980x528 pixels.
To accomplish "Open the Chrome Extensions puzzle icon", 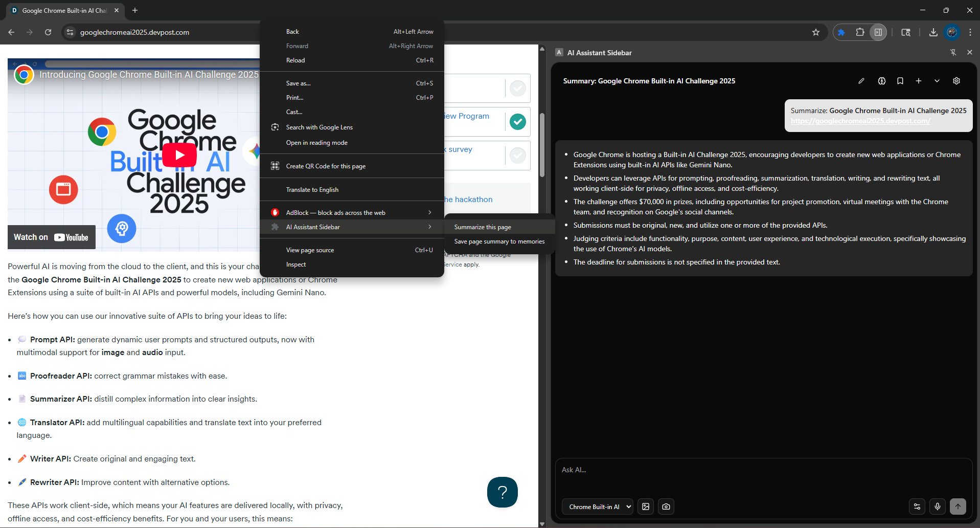I will tap(860, 32).
